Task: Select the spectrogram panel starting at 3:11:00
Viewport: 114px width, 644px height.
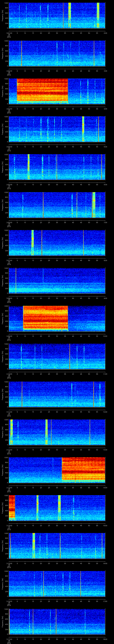Action: tap(57, 394)
